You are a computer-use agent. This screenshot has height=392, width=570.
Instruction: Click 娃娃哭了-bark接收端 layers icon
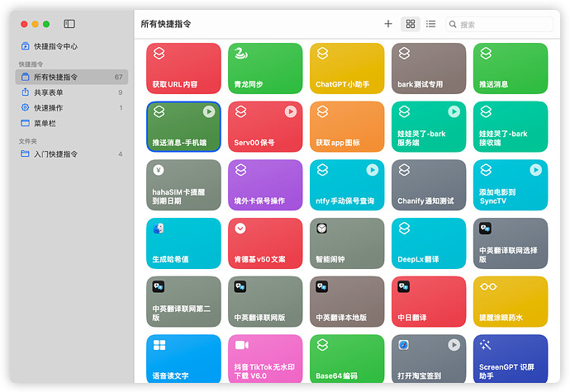click(486, 111)
